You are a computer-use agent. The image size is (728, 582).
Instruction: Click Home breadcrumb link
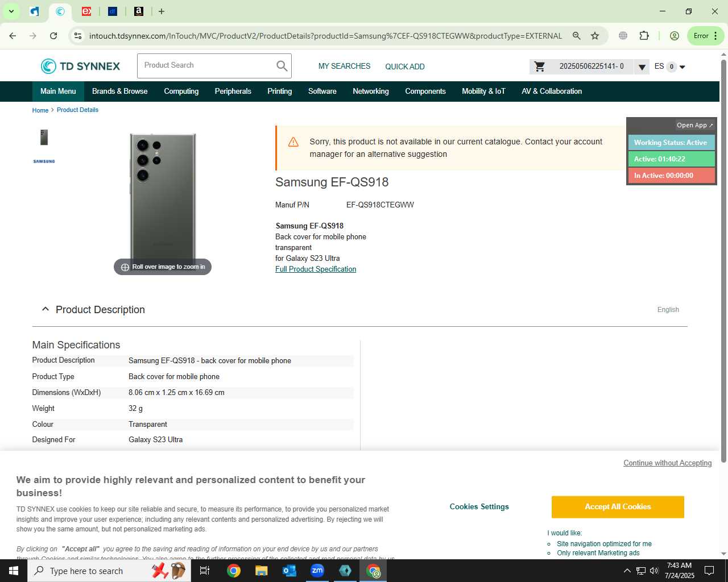(40, 110)
